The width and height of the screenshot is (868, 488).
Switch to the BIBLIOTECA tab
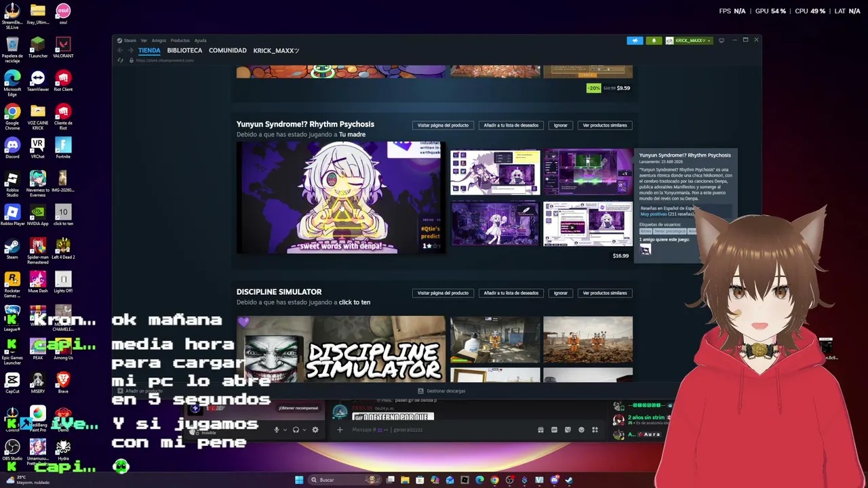[184, 50]
